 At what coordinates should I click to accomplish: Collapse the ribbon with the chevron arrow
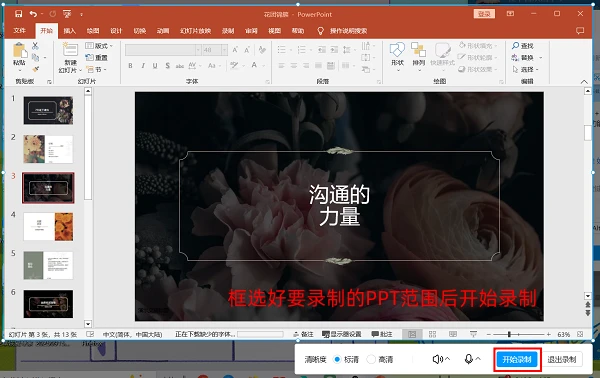click(584, 81)
